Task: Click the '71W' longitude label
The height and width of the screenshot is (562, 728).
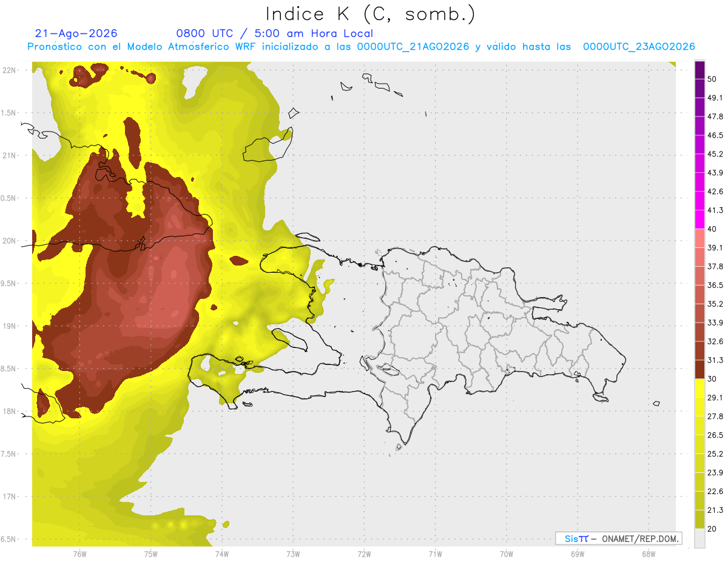Action: tap(435, 554)
